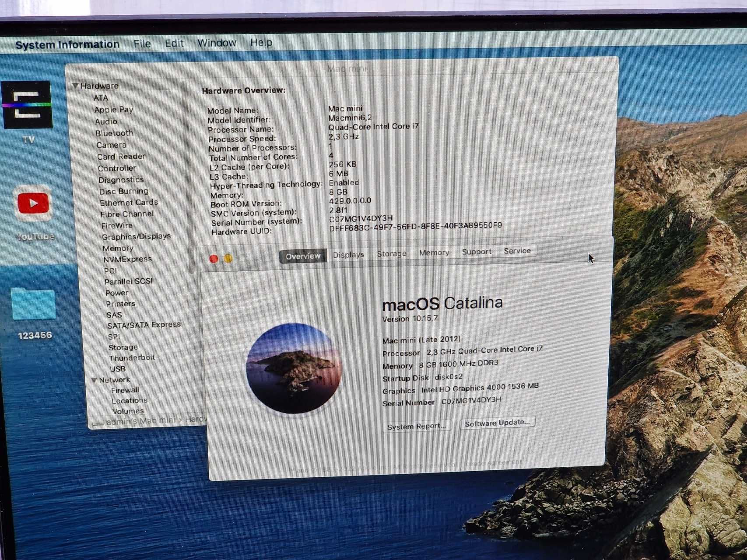
Task: Open the Edit menu
Action: pos(174,43)
